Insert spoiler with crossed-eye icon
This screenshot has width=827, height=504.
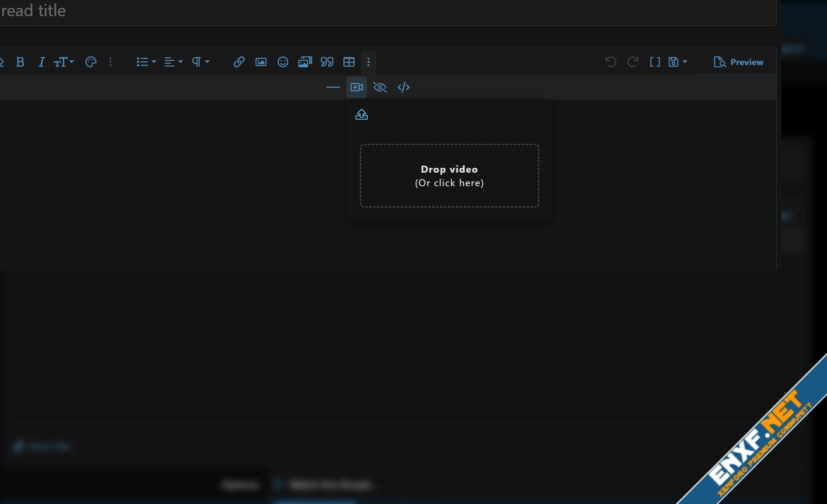pyautogui.click(x=380, y=87)
